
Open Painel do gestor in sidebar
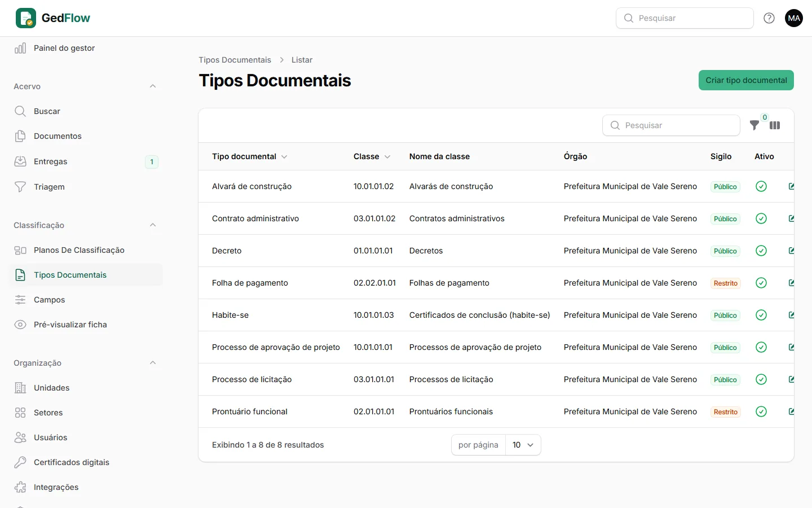pyautogui.click(x=86, y=48)
